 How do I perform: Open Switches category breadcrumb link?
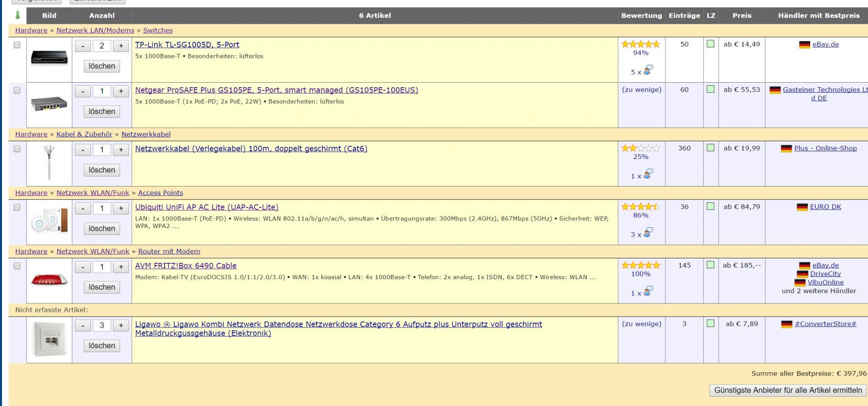pos(158,30)
